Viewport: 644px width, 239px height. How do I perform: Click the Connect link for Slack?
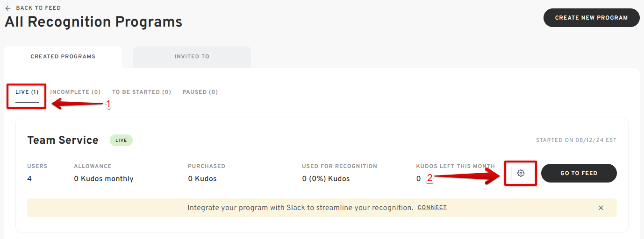pos(432,208)
